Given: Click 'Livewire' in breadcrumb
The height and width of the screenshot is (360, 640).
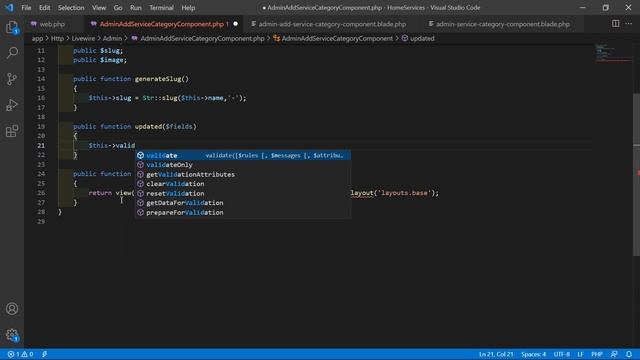Looking at the screenshot, I should tap(83, 38).
